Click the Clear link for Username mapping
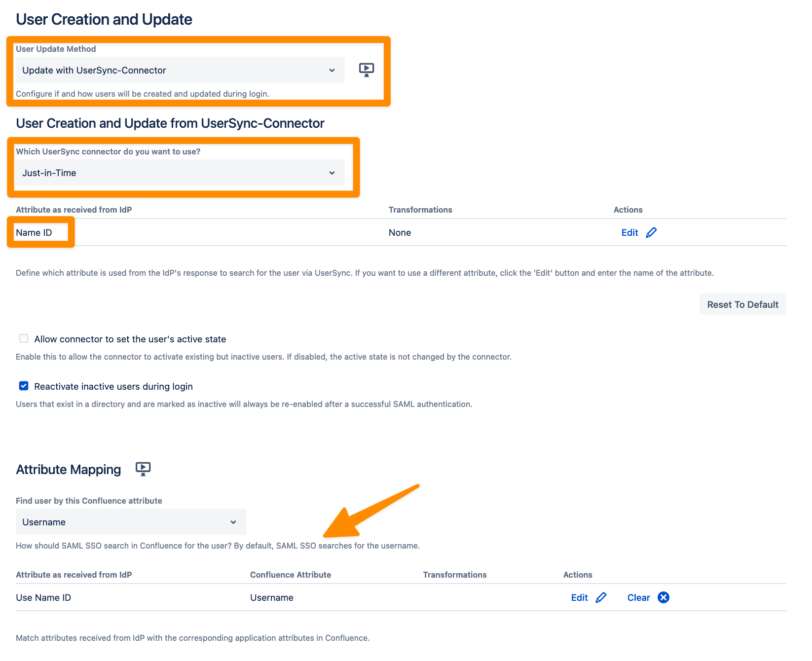812x661 pixels. click(638, 597)
